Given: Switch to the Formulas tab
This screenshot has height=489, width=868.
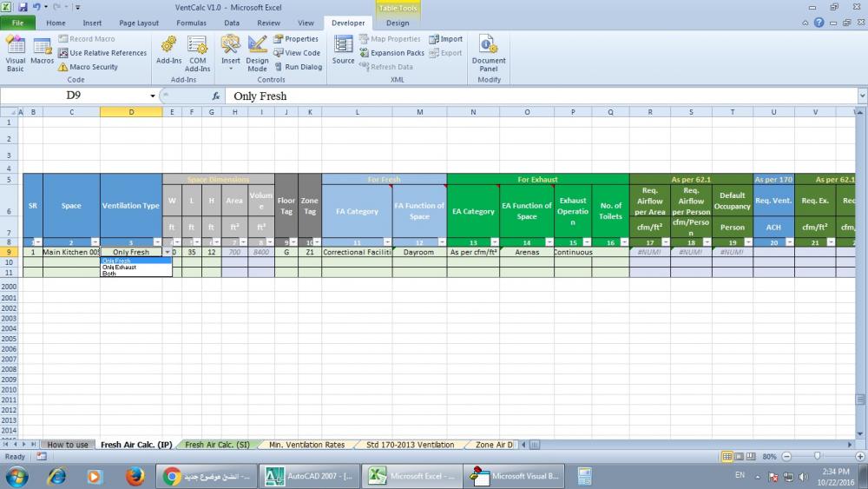Looking at the screenshot, I should [191, 23].
